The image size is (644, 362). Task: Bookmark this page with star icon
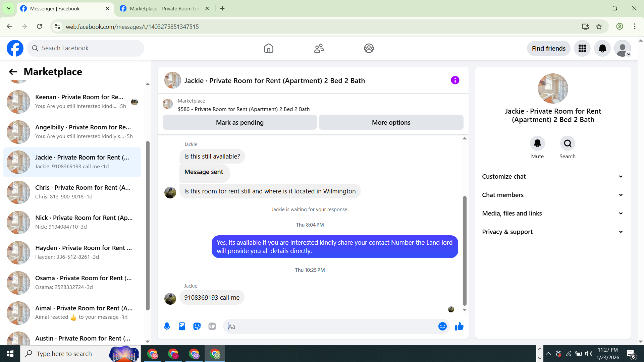point(599,26)
